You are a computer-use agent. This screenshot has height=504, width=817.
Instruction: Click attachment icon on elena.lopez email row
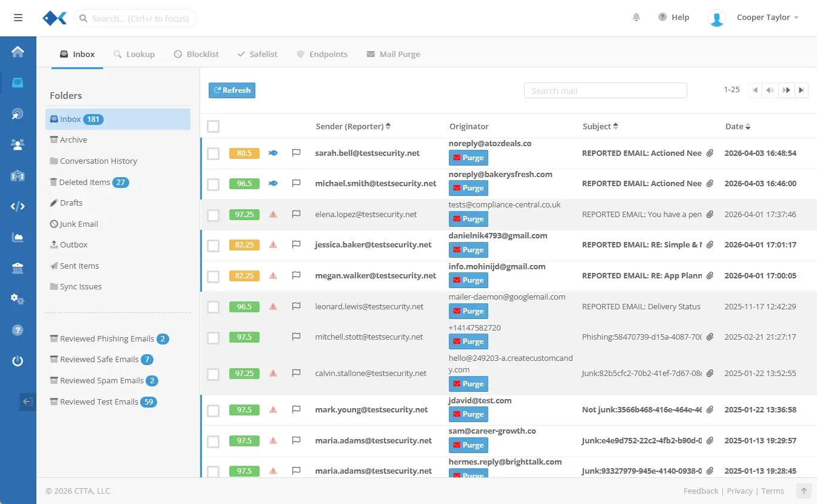point(710,215)
